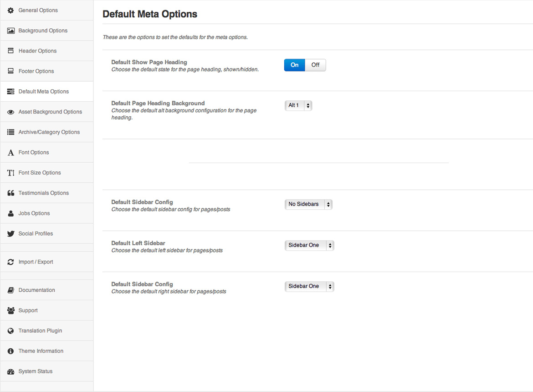The image size is (533, 392).
Task: Open the Support page link
Action: 28,311
